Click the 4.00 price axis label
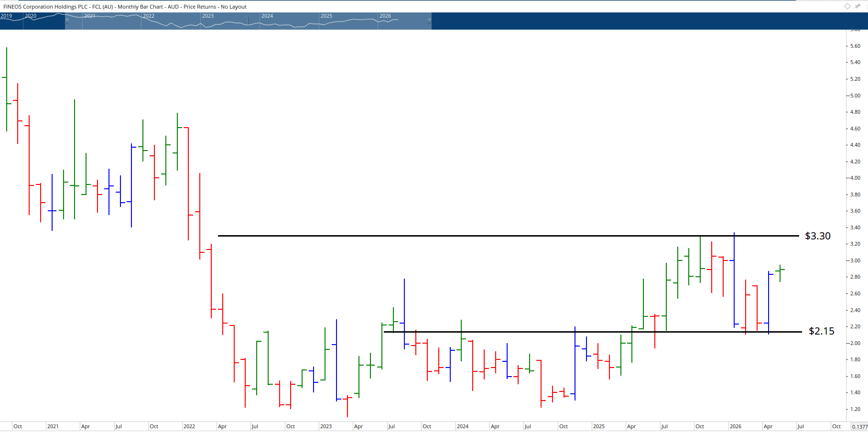 (x=855, y=178)
